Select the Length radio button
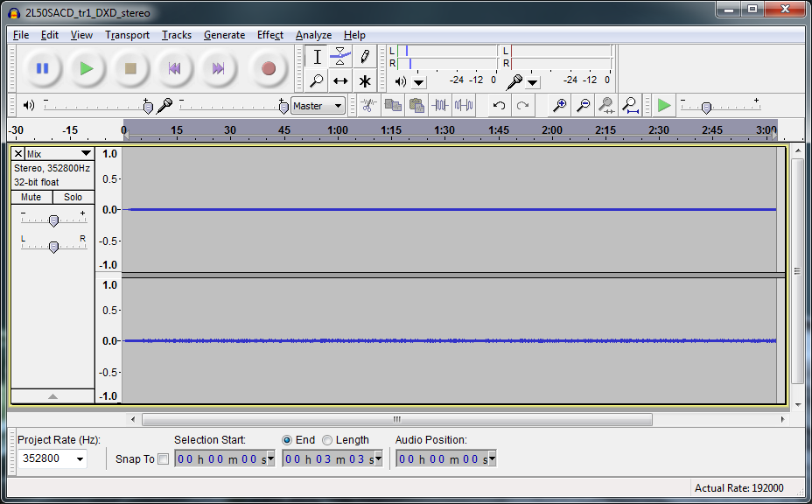Screen dimensions: 812x504 (x=327, y=440)
